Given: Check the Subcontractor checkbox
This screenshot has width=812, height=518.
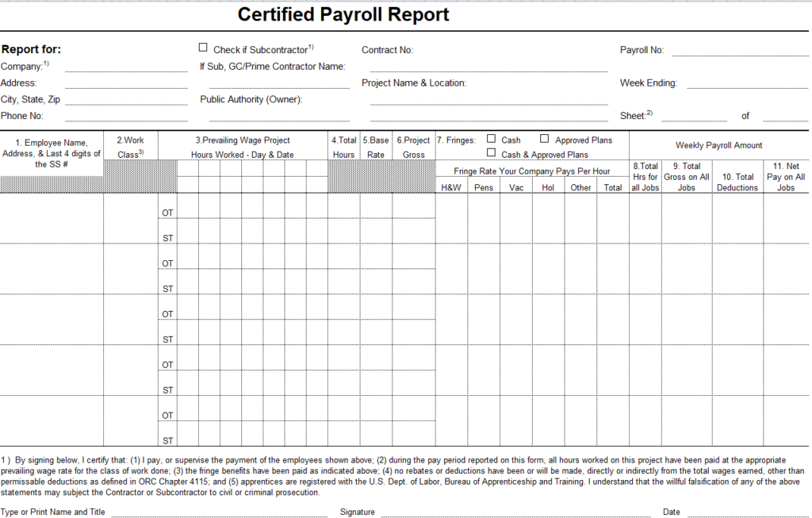Looking at the screenshot, I should point(204,48).
